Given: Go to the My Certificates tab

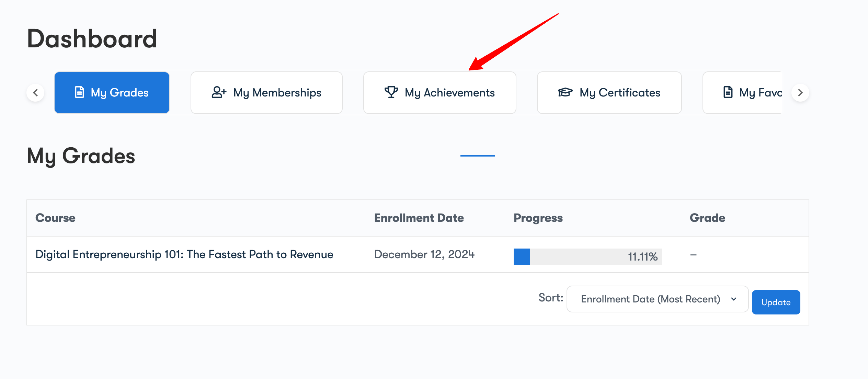Looking at the screenshot, I should click(609, 93).
